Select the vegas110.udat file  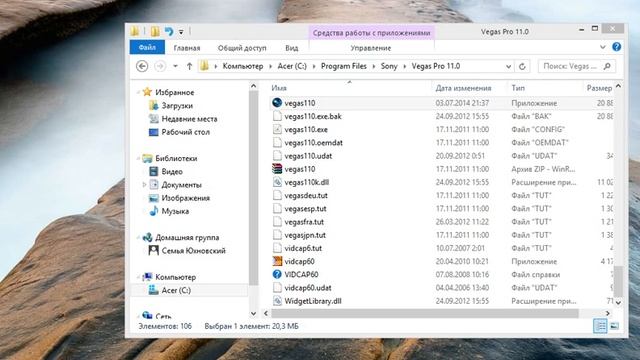[308, 156]
